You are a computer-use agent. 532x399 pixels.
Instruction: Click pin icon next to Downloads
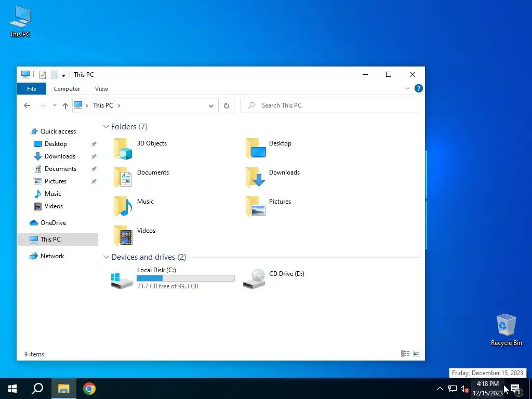[x=94, y=156]
